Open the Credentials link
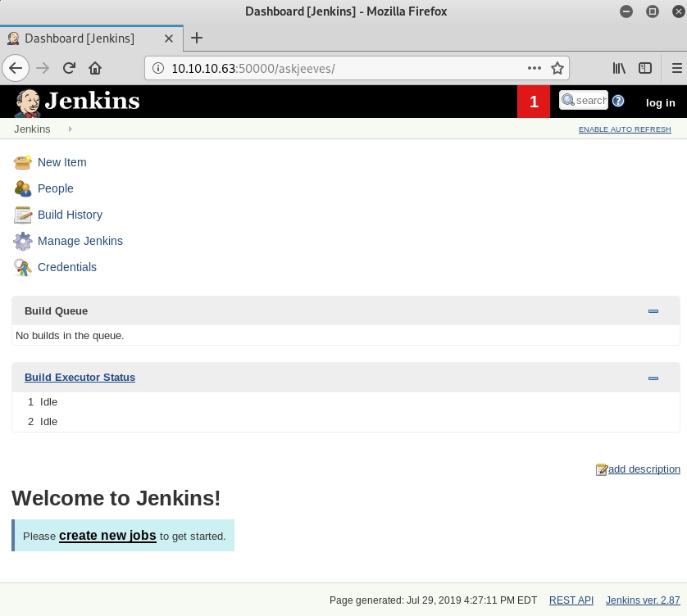 [67, 267]
